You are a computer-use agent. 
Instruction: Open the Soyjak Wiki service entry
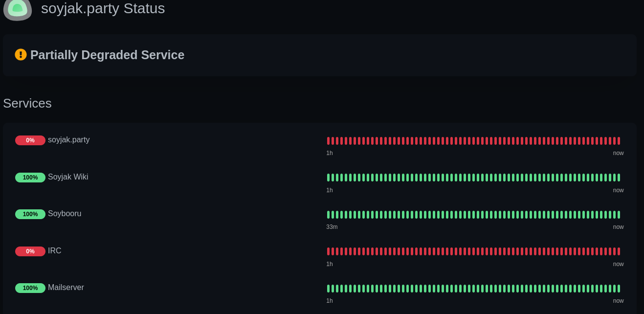[x=68, y=177]
